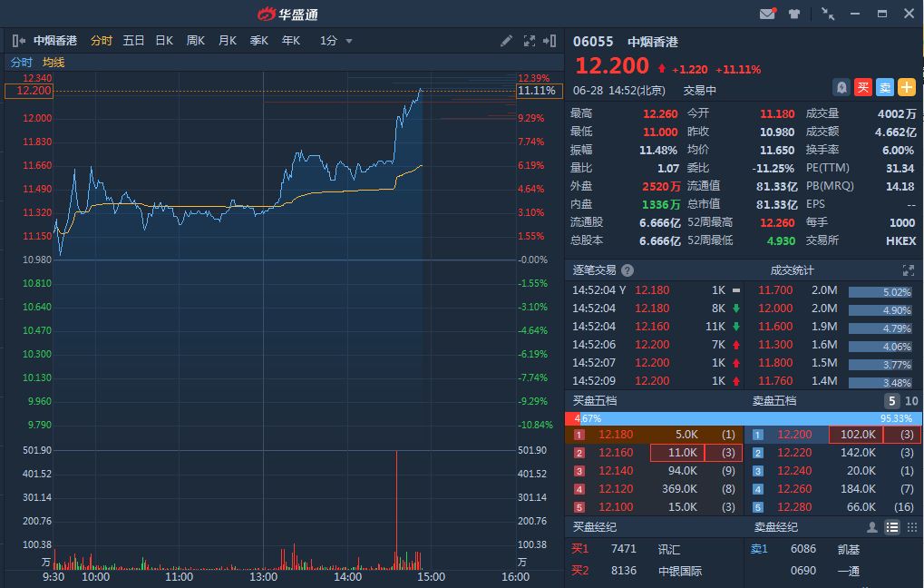924x588 pixels.
Task: Open the skin theme shirt icon
Action: coord(794,14)
